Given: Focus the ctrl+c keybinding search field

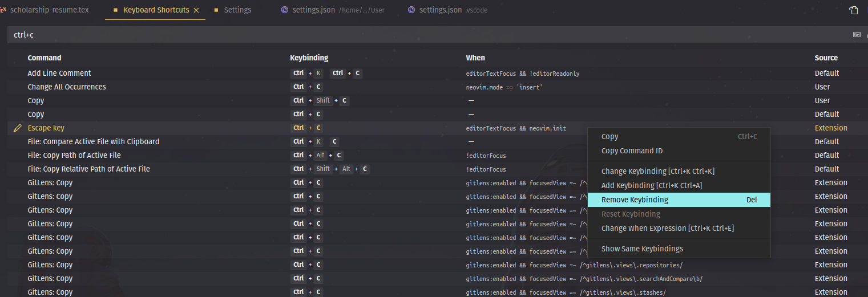Looking at the screenshot, I should (428, 35).
